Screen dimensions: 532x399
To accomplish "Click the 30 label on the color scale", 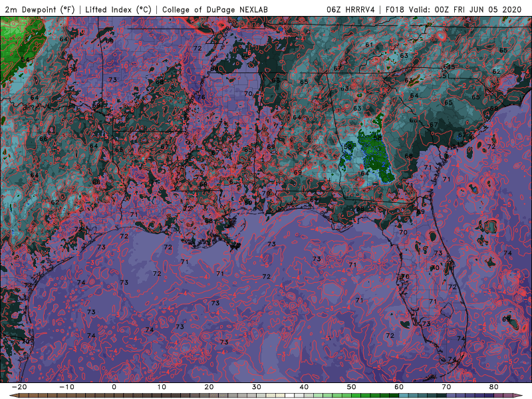I will pos(257,387).
